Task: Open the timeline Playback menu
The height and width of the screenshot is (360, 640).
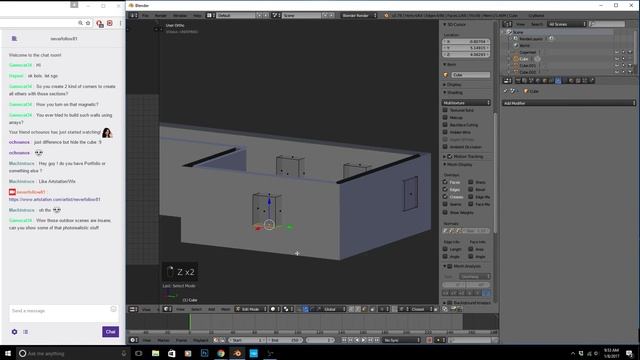Action: coord(201,340)
